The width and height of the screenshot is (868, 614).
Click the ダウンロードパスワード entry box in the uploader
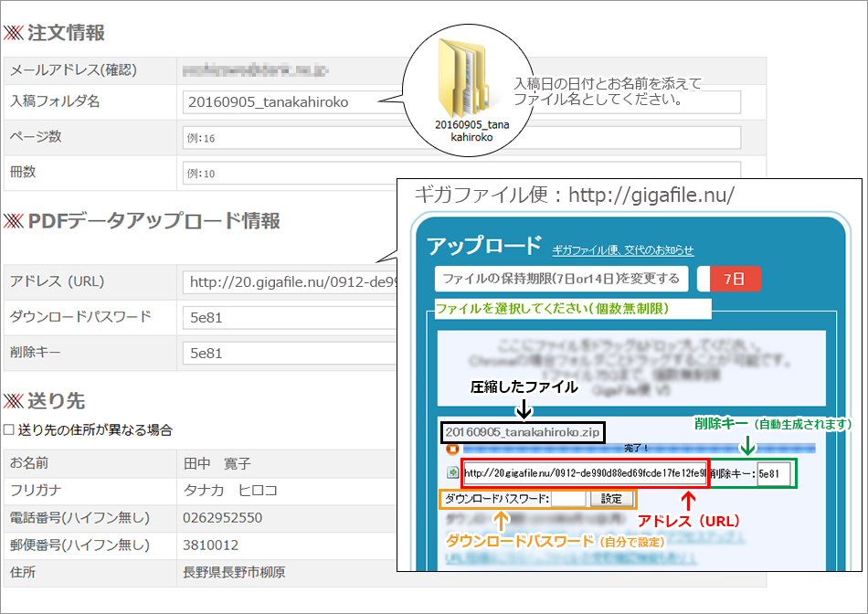[568, 499]
